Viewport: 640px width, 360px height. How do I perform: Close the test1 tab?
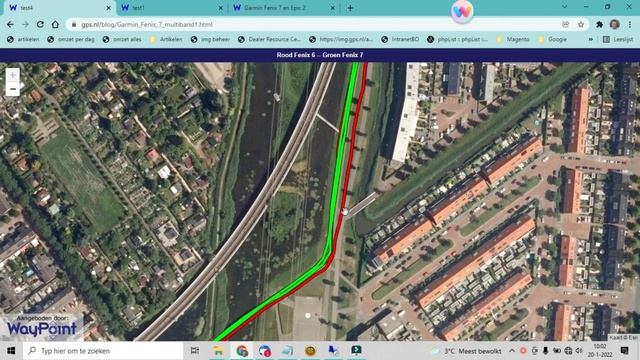pos(220,8)
